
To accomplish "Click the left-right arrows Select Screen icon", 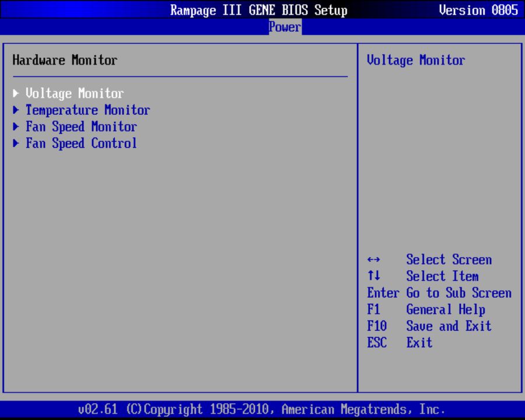I will (374, 260).
